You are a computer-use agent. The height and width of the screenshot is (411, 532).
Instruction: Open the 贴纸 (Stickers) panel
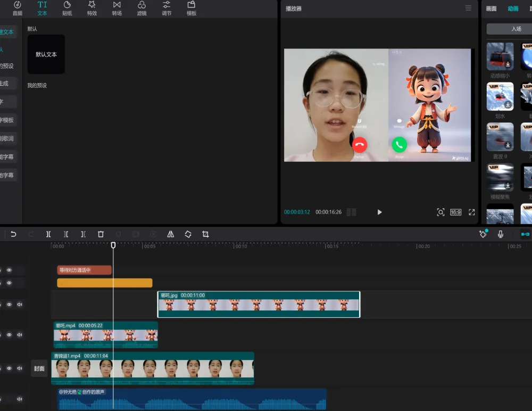pyautogui.click(x=67, y=8)
